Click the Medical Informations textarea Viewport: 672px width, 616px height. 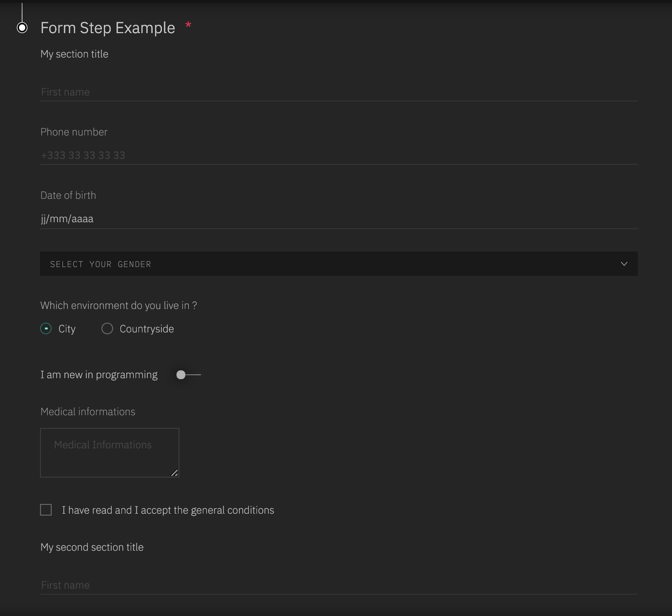tap(110, 453)
